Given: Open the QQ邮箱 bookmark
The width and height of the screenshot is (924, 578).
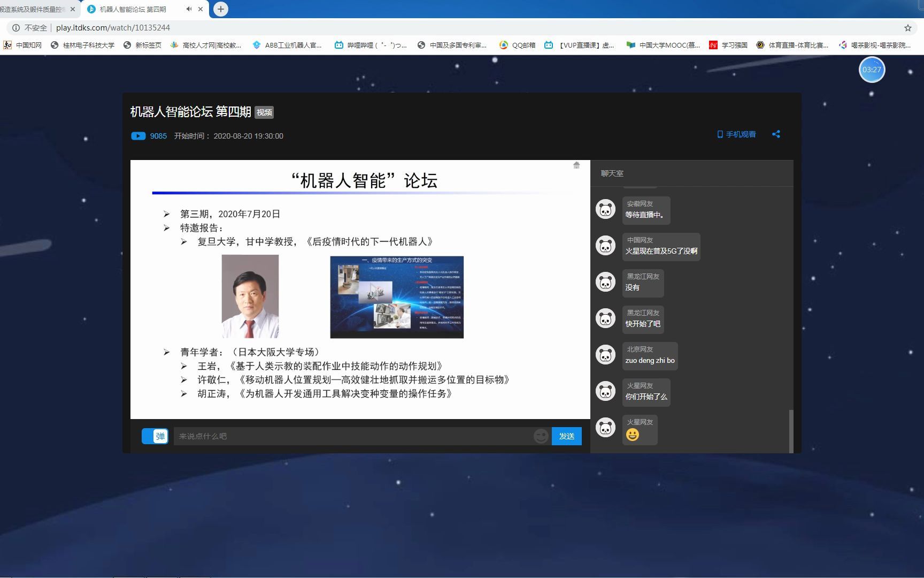Looking at the screenshot, I should pos(518,45).
